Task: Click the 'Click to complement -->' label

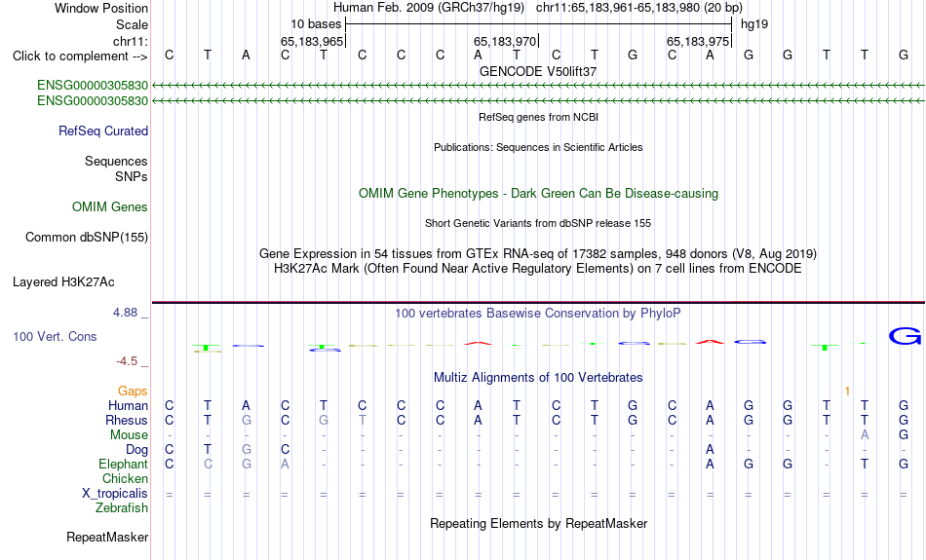Action: pos(80,56)
